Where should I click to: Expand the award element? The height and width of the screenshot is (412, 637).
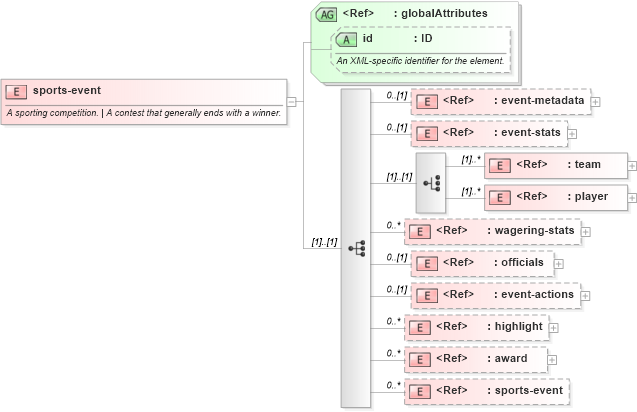[552, 360]
